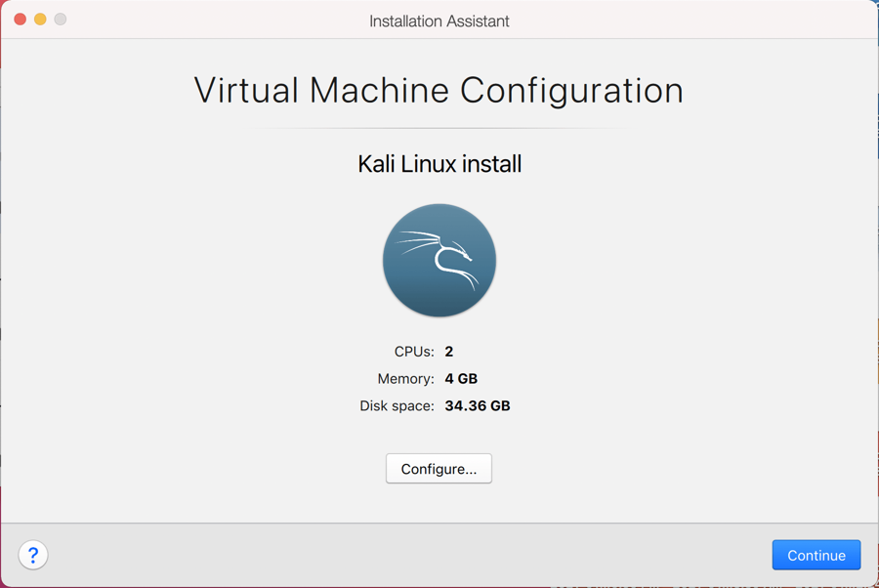Click the word Configuration in the heading
This screenshot has width=879, height=588.
coord(571,90)
